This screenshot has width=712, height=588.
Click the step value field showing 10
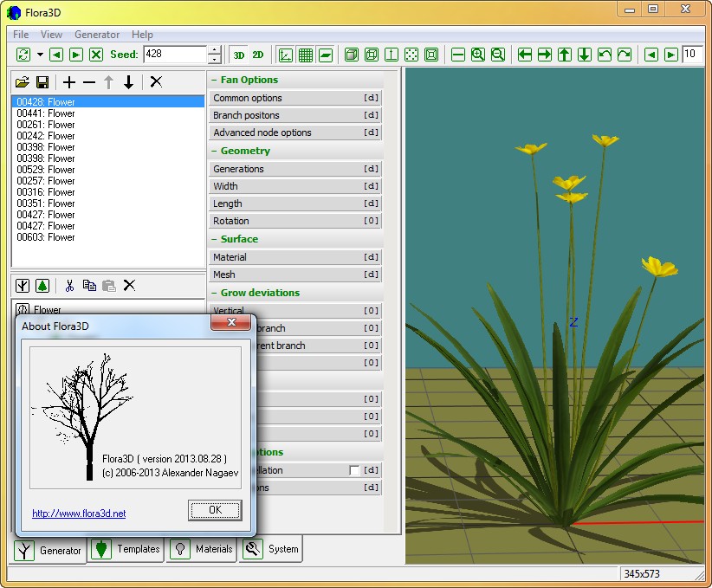point(693,54)
